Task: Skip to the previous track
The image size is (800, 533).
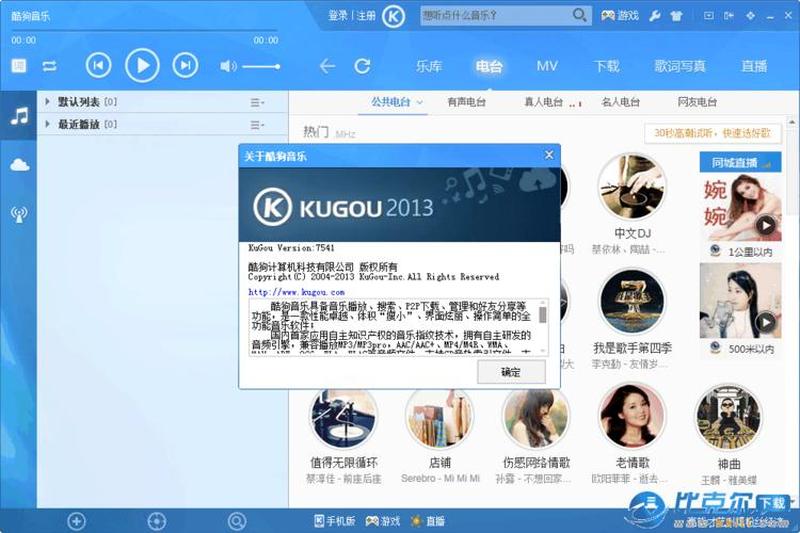Action: [98, 65]
